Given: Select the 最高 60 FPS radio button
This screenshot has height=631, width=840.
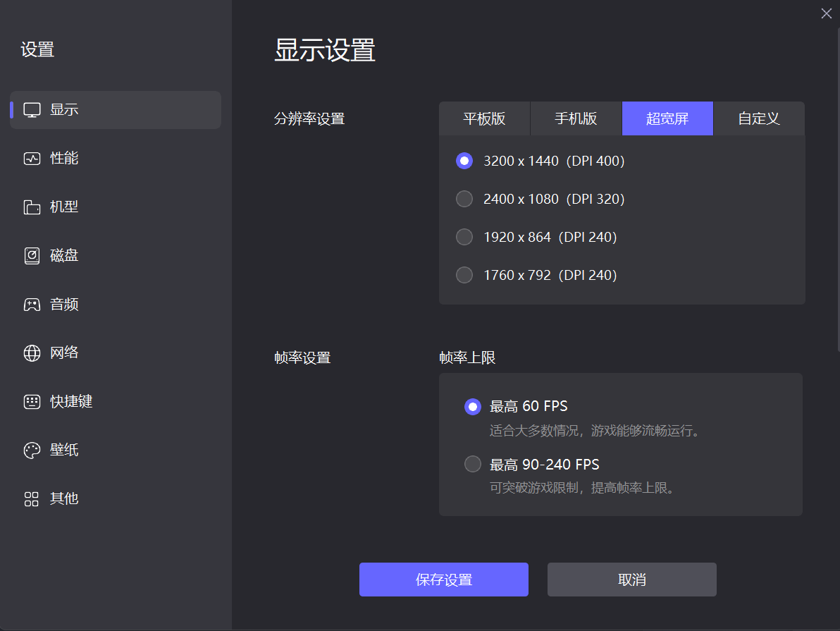Looking at the screenshot, I should 473,406.
